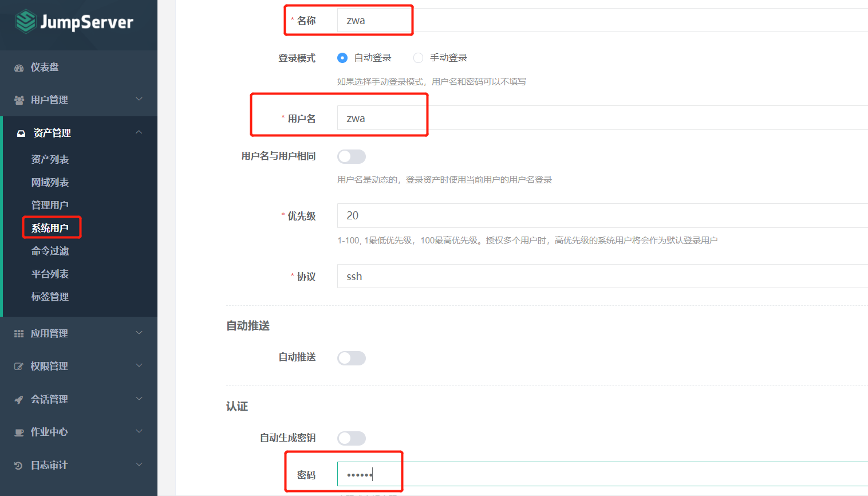Open the 标签管理 submenu item
This screenshot has height=496, width=868.
[x=50, y=297]
